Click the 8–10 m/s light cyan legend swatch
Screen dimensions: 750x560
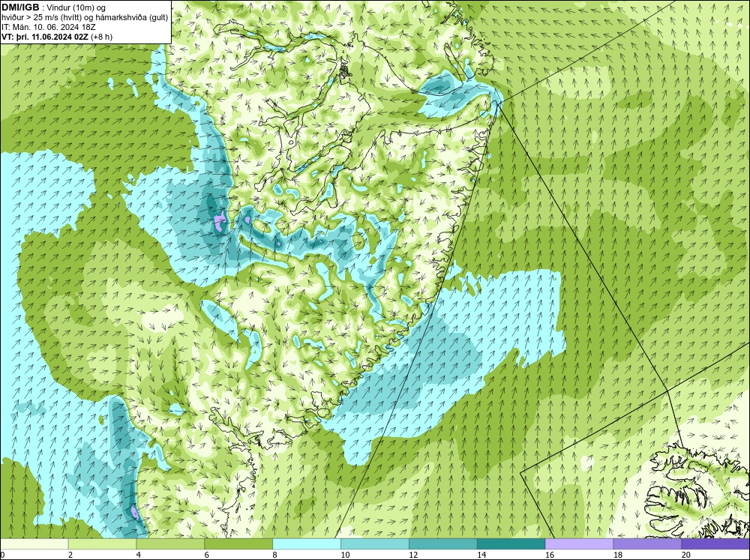click(307, 544)
